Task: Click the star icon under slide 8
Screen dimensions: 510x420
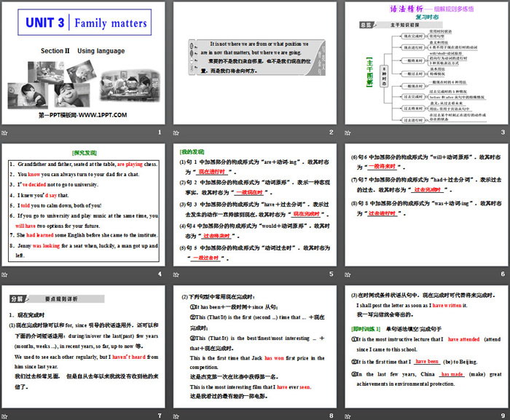Action: point(176,416)
